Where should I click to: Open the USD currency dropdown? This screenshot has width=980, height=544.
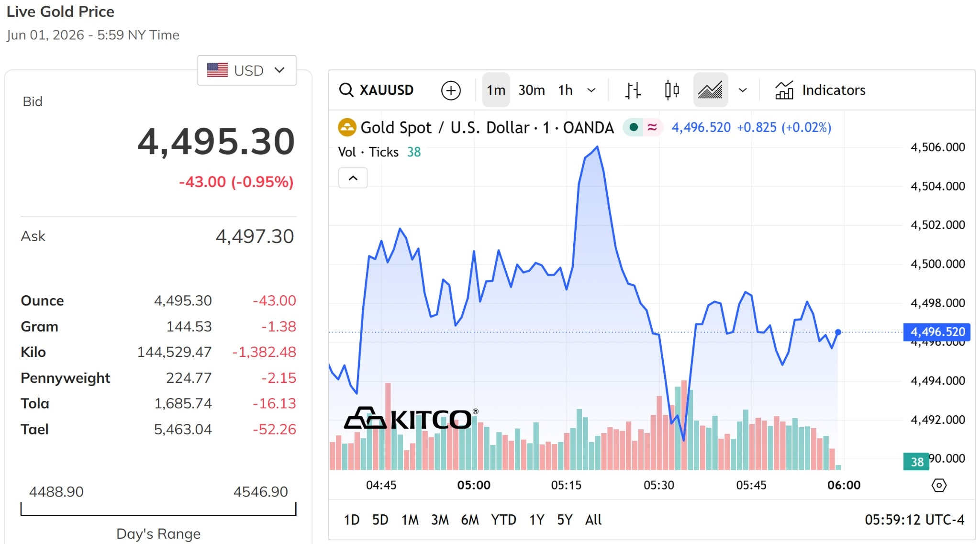click(x=247, y=70)
